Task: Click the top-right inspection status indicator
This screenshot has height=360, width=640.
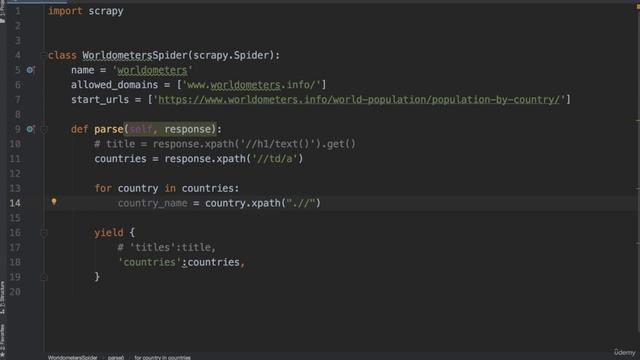Action: (x=637, y=8)
